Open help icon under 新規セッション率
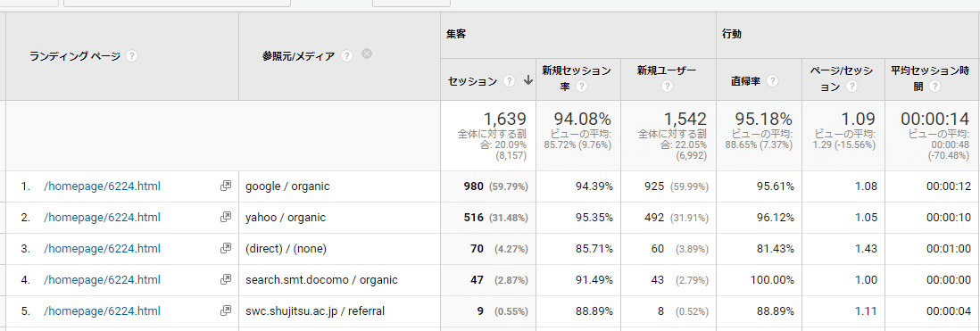This screenshot has height=331, width=980. tap(581, 87)
